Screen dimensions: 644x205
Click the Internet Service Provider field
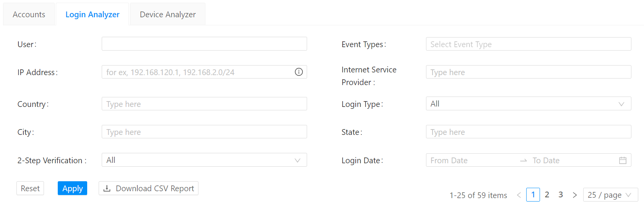click(528, 72)
